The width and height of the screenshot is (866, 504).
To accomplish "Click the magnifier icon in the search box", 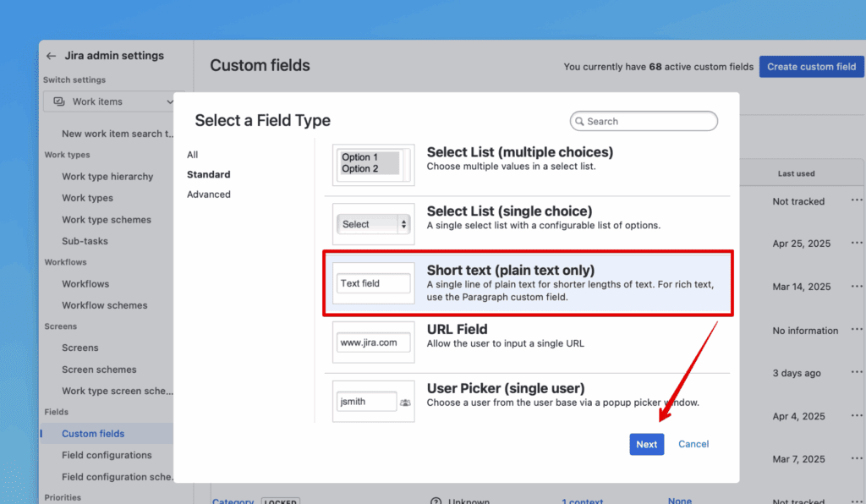I will pos(579,122).
